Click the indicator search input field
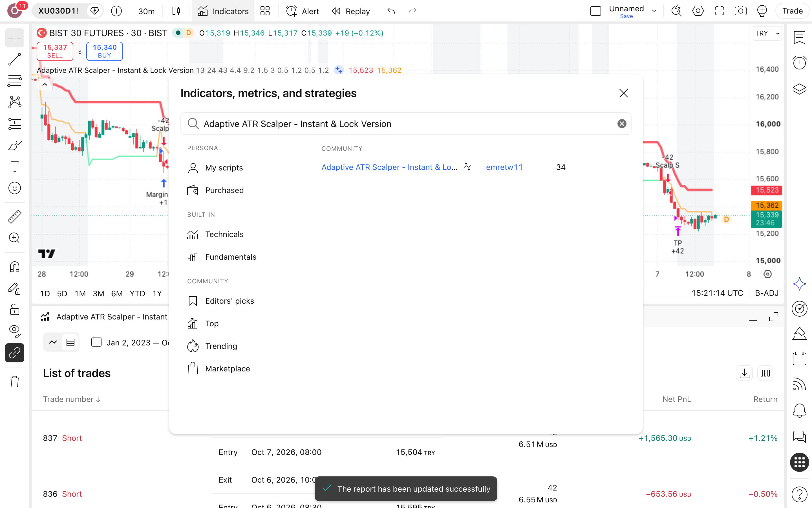The image size is (812, 508). pos(406,124)
